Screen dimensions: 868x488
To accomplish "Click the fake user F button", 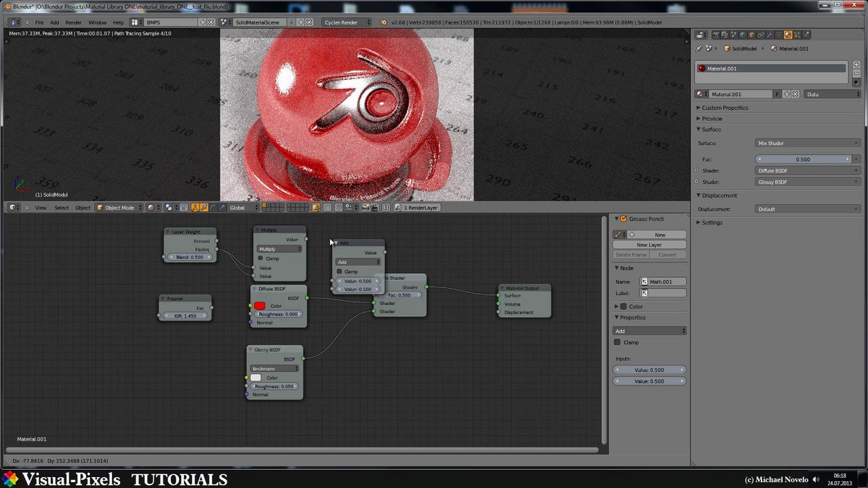I will [x=777, y=94].
